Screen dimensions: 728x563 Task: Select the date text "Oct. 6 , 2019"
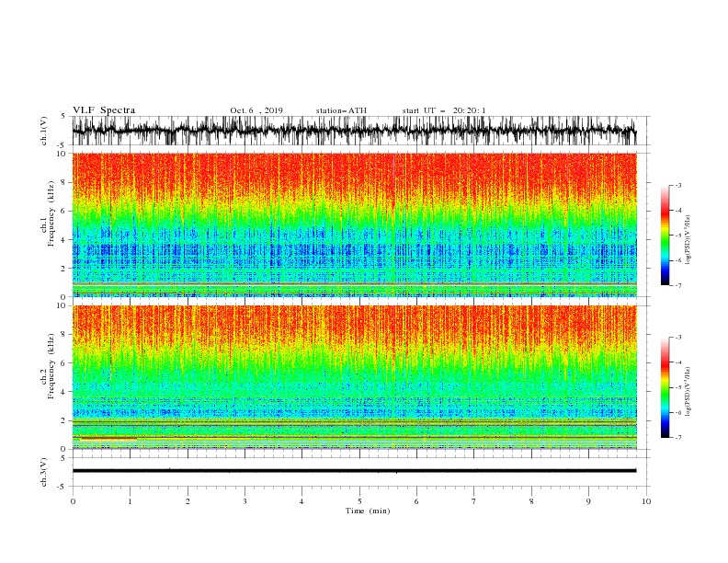256,110
